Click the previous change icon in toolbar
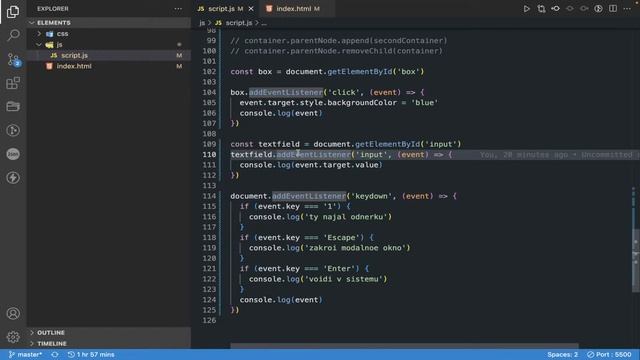 pyautogui.click(x=570, y=9)
